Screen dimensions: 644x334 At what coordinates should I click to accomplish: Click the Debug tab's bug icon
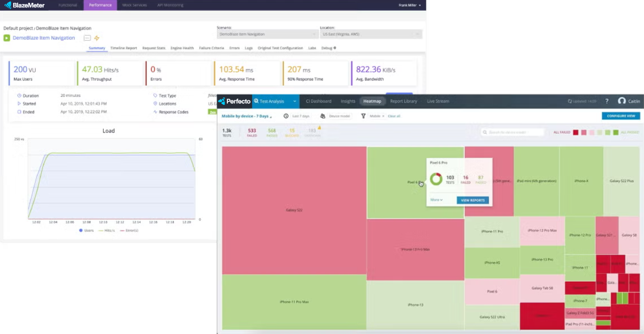[x=334, y=48]
